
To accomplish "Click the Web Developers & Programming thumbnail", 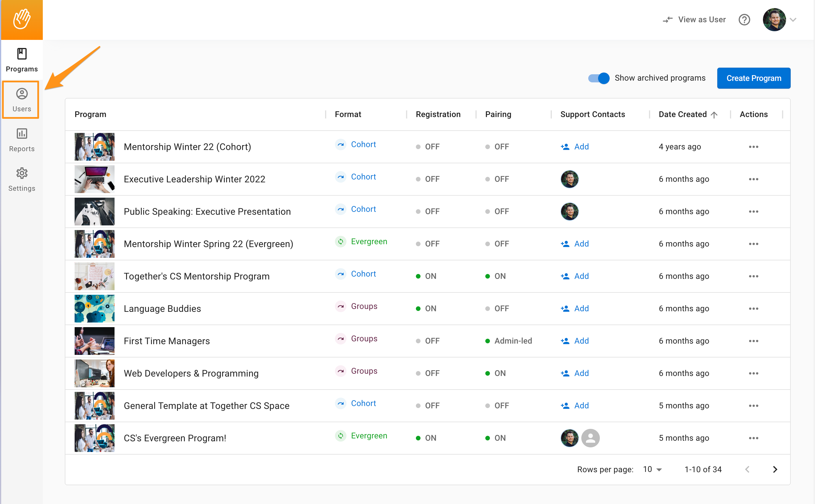I will pos(94,373).
